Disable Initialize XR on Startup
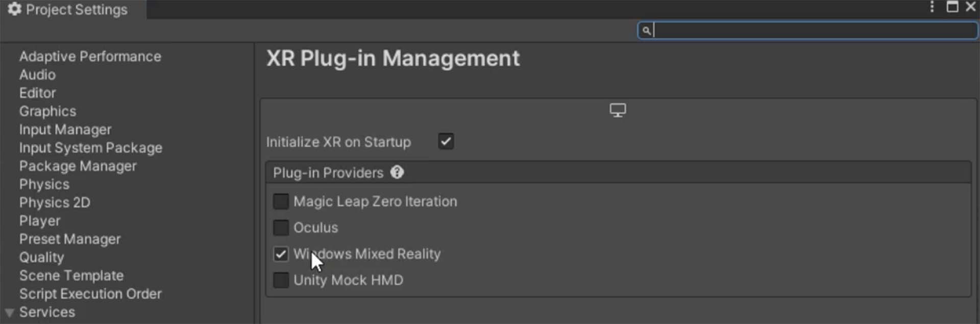 point(446,142)
